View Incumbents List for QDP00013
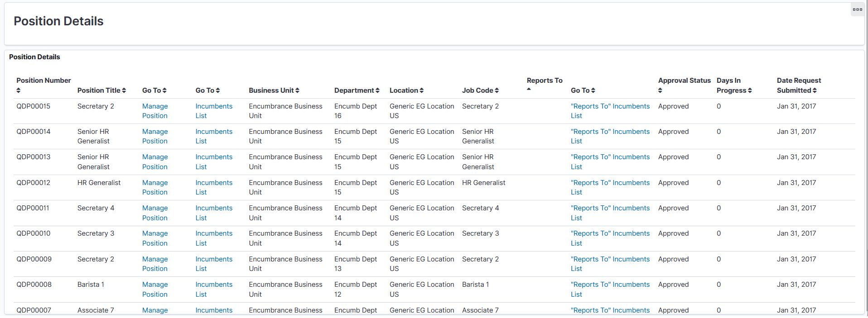Image resolution: width=868 pixels, height=318 pixels. pos(214,162)
